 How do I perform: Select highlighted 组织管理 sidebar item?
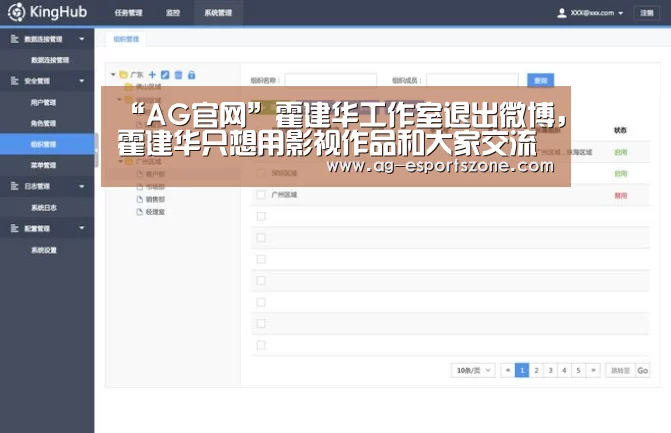point(47,144)
